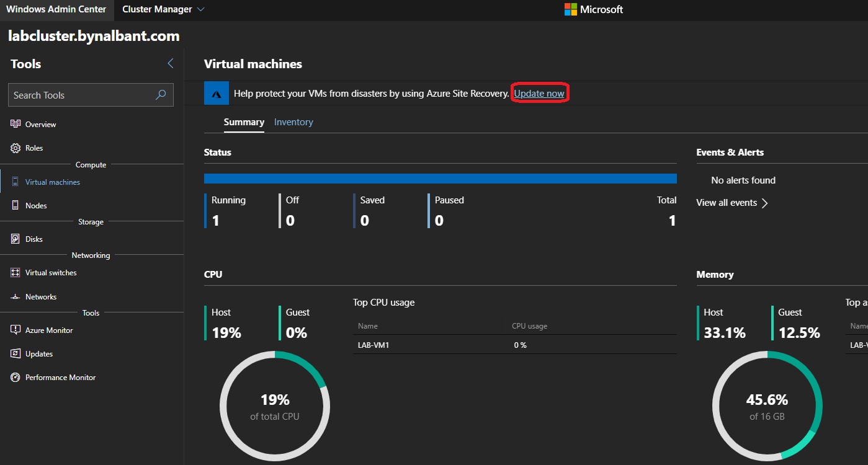Click the CPU usage donut chart

tap(275, 406)
